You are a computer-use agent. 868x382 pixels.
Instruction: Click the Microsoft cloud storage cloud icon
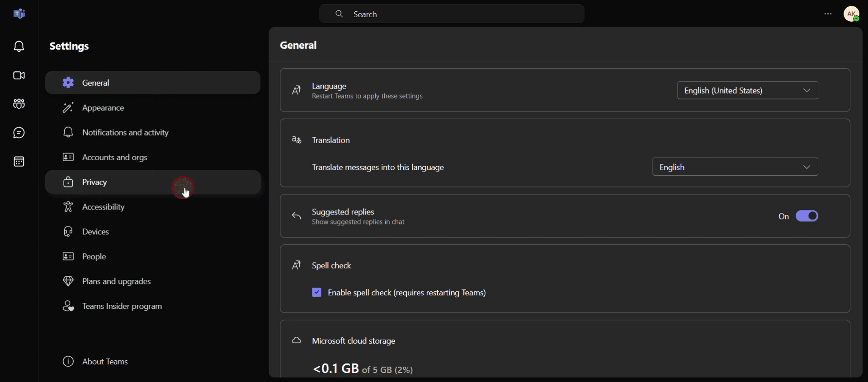coord(297,340)
